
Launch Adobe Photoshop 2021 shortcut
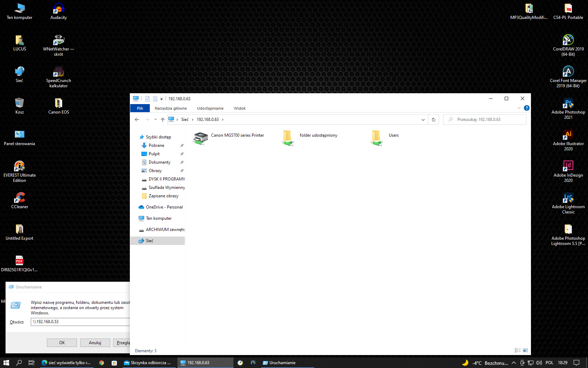pyautogui.click(x=568, y=109)
